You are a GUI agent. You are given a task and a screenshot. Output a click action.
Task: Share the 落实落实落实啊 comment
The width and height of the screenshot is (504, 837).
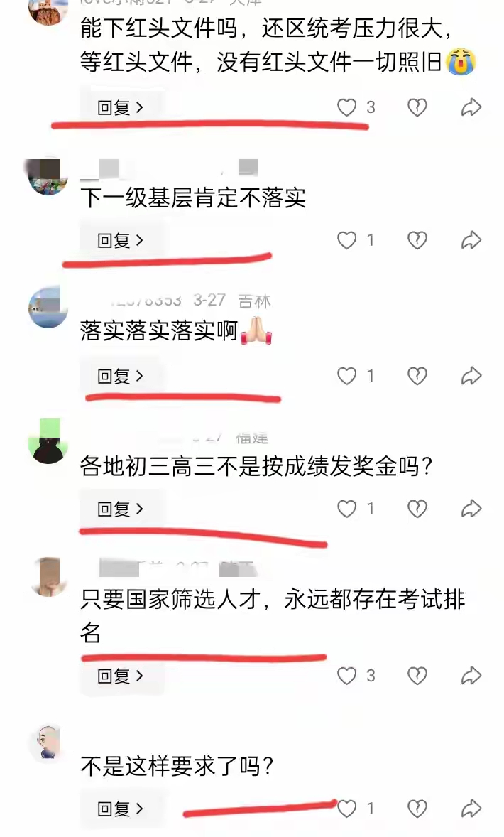(x=471, y=377)
